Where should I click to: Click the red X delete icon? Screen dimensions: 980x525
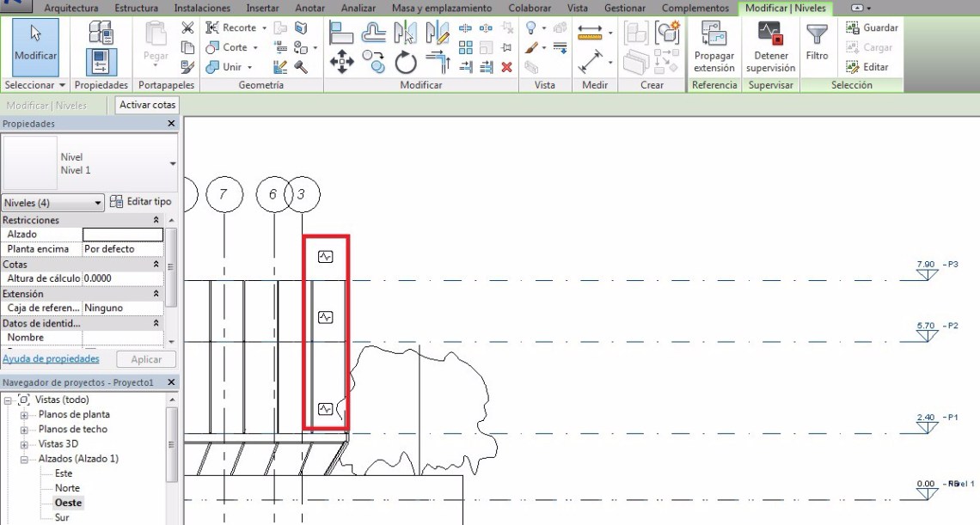(506, 67)
